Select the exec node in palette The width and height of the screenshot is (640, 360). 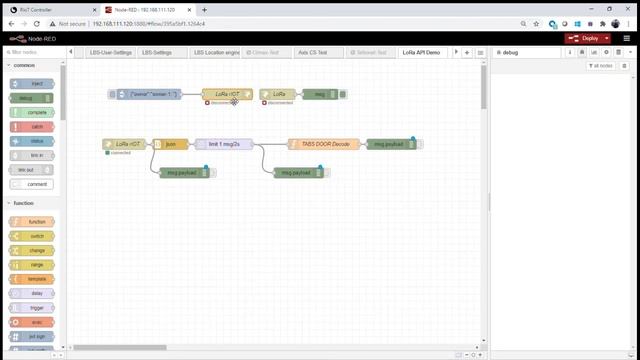32,322
